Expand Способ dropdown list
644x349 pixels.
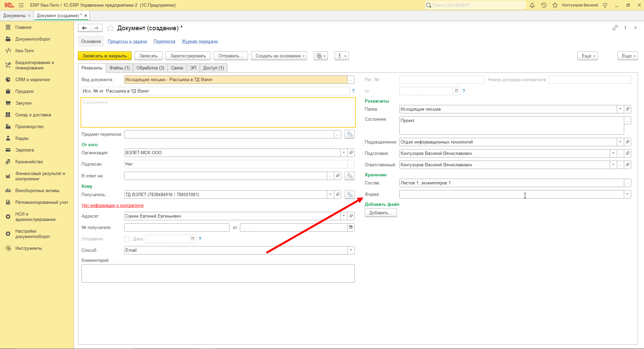tap(351, 250)
